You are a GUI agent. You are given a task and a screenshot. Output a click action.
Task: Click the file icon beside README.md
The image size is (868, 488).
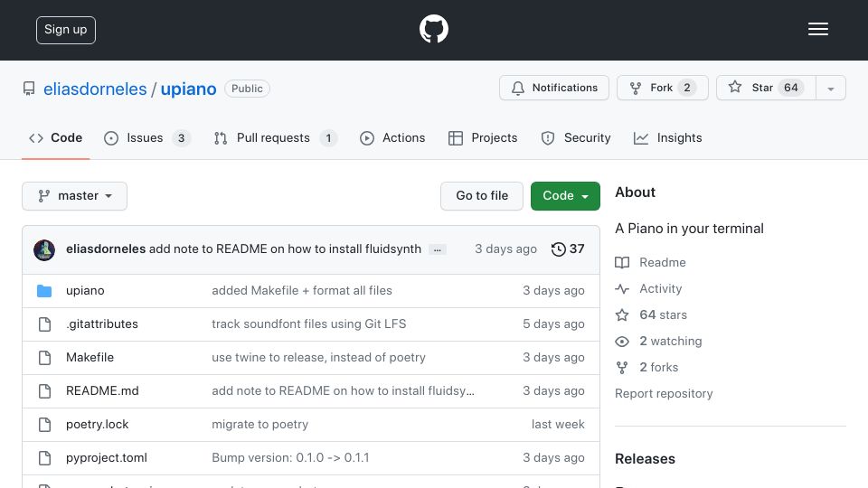coord(44,391)
